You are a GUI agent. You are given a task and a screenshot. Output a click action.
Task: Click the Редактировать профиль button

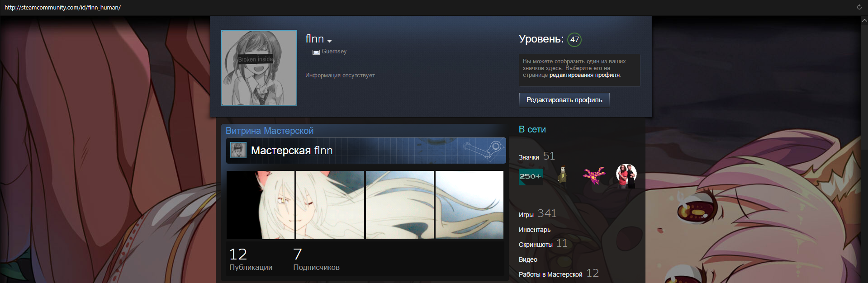(x=564, y=100)
